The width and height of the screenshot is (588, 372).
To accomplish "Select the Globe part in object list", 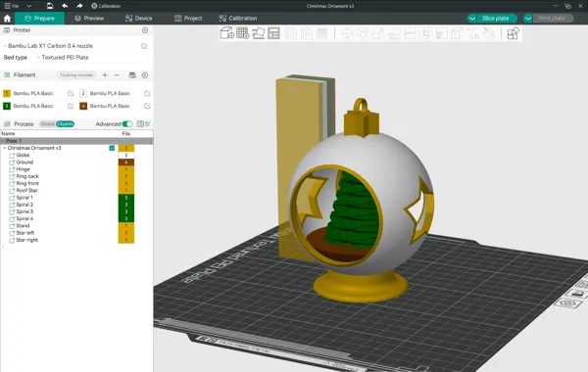I will [x=23, y=155].
